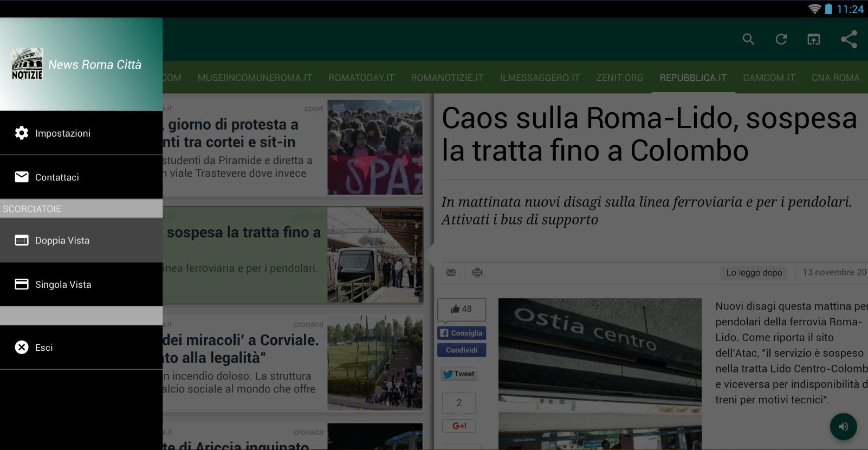Select the REPUBBLICA.IT tab
The height and width of the screenshot is (450, 868).
click(x=693, y=78)
